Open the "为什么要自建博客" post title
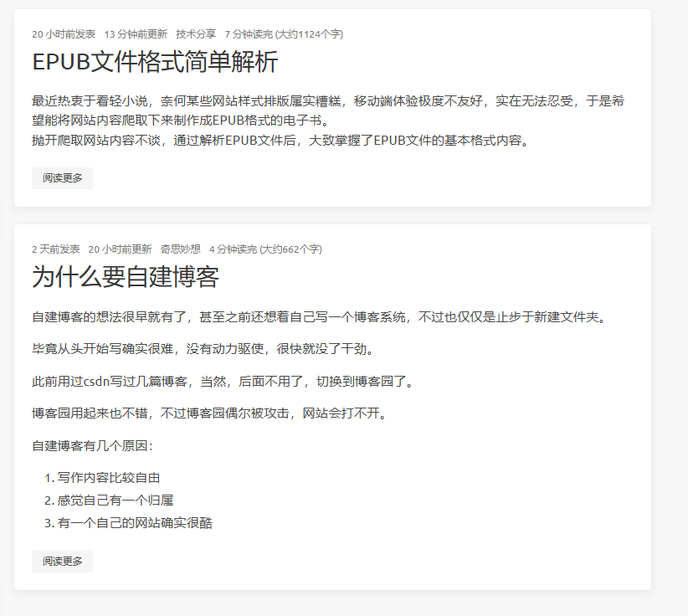 [x=126, y=277]
